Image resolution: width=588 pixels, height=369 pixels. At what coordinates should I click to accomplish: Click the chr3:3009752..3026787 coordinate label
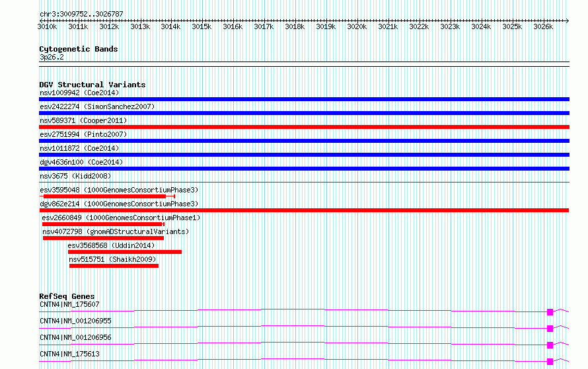click(81, 14)
